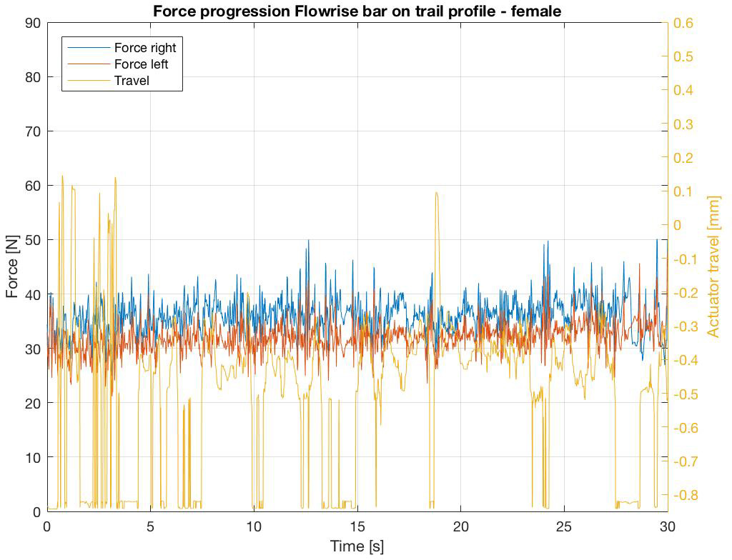Select the Travel legend entry
Viewport: 732px width, 560px height.
pyautogui.click(x=109, y=80)
